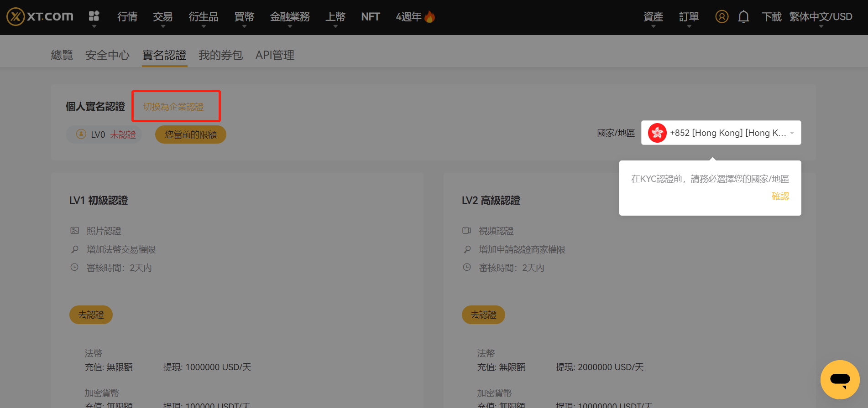Click 去認證 under LV2 高級認證
The height and width of the screenshot is (408, 868).
[x=483, y=315]
